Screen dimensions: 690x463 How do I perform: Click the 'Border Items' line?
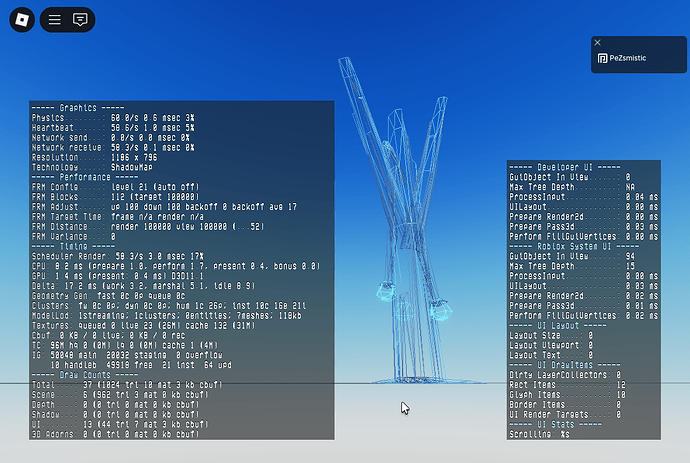pyautogui.click(x=565, y=405)
